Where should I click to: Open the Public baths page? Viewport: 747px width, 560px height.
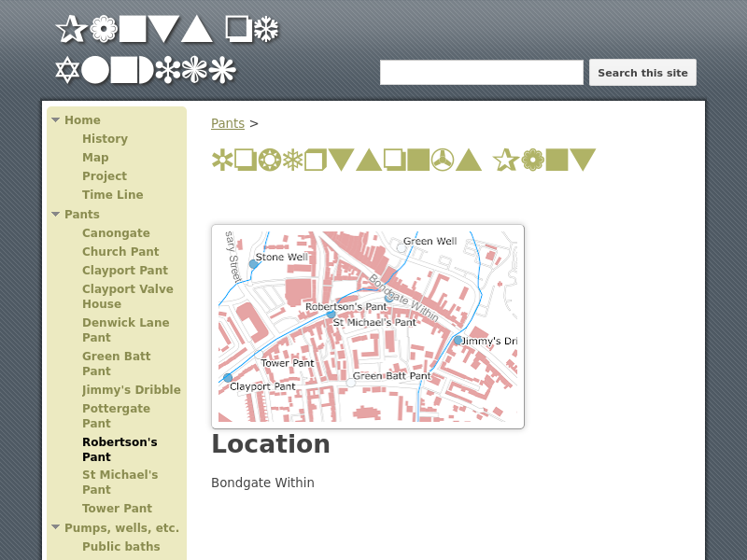coord(120,547)
